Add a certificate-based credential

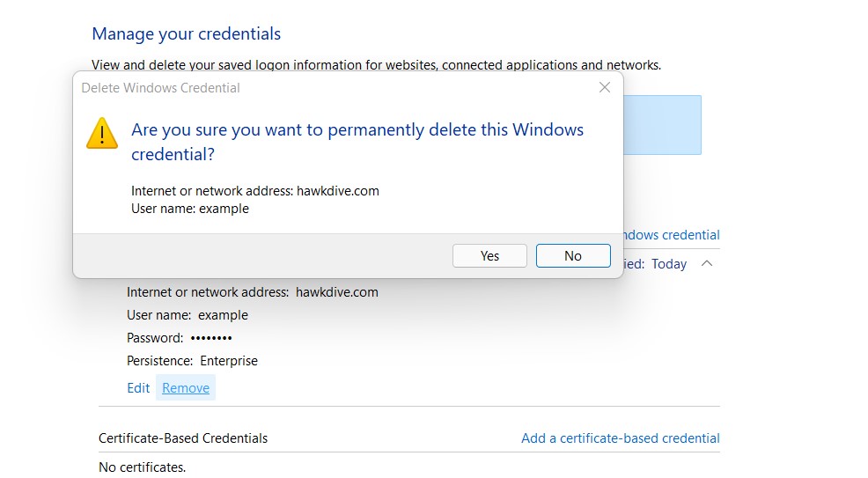click(620, 438)
